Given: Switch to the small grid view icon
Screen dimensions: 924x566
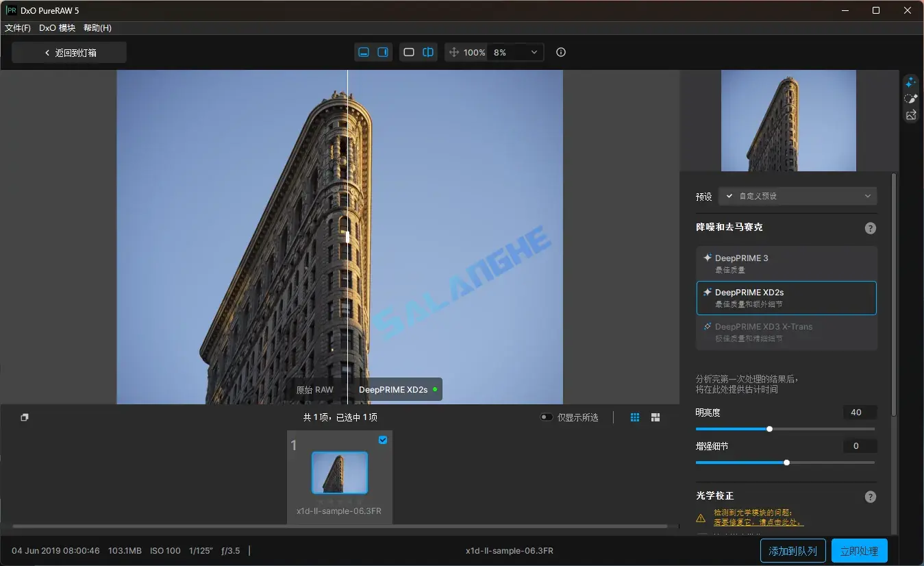Looking at the screenshot, I should click(634, 417).
